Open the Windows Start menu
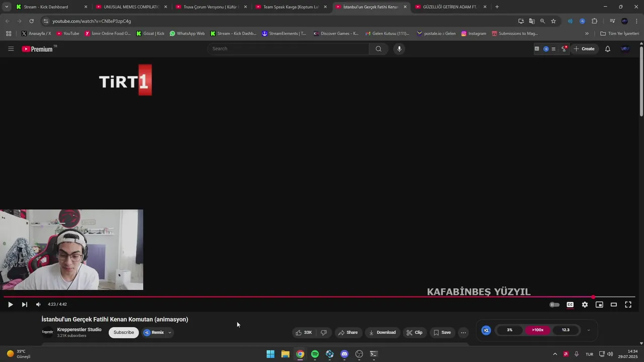This screenshot has width=644, height=362. tap(270, 354)
